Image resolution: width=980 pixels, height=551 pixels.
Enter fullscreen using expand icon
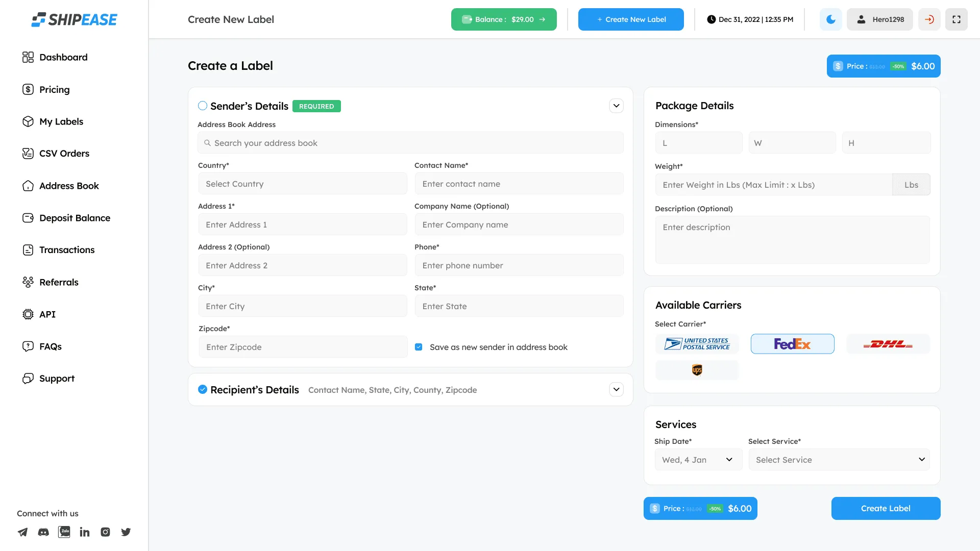(x=956, y=19)
